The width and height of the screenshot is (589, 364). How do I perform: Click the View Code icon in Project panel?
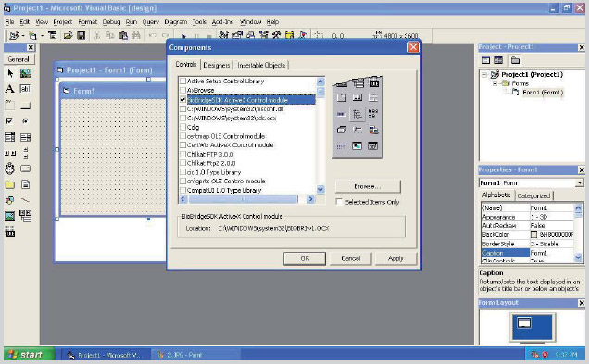coord(485,60)
